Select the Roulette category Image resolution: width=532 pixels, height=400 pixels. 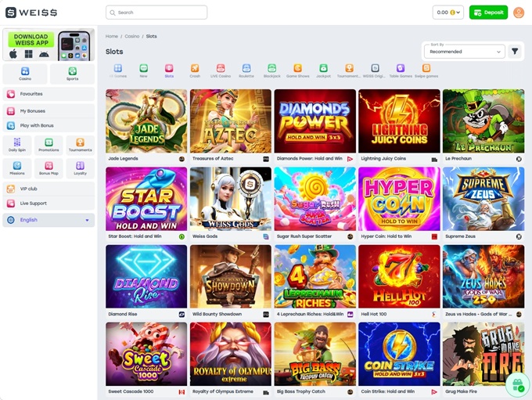click(x=246, y=70)
